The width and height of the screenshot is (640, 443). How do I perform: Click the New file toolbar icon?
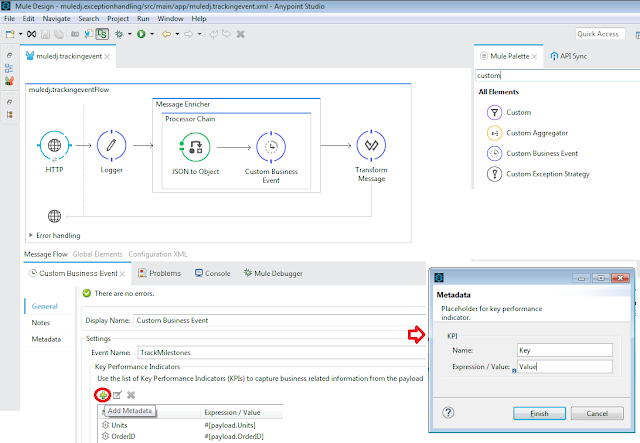[10, 34]
